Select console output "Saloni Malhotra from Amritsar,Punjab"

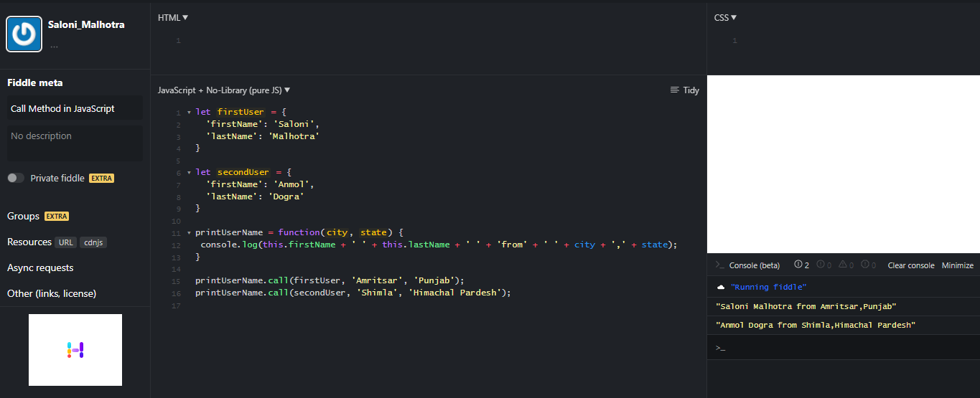tap(806, 306)
